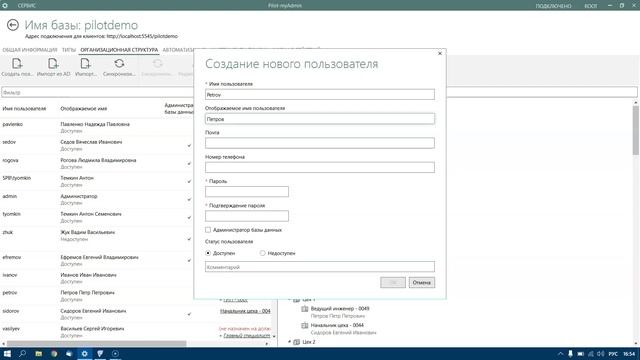The height and width of the screenshot is (360, 640).
Task: Click the position icon of Ведущий инженер - 0049
Action: click(x=304, y=309)
